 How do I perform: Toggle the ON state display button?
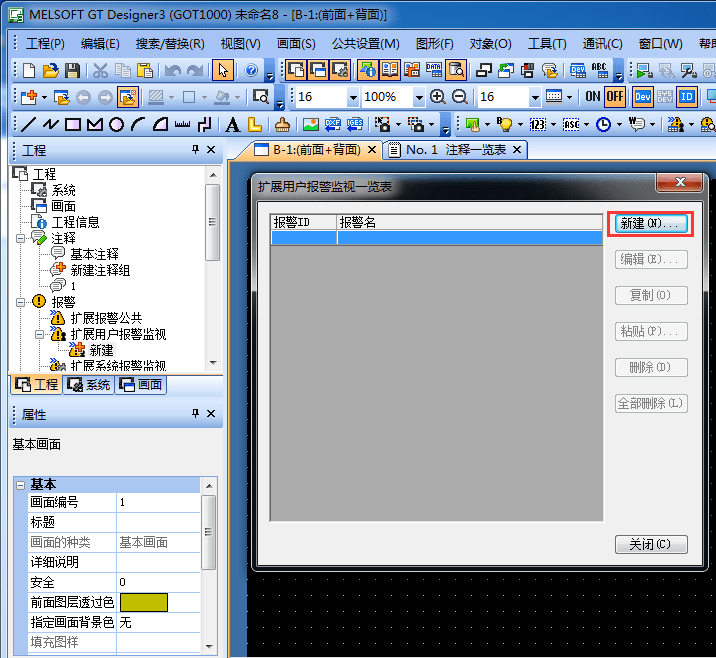(x=592, y=97)
